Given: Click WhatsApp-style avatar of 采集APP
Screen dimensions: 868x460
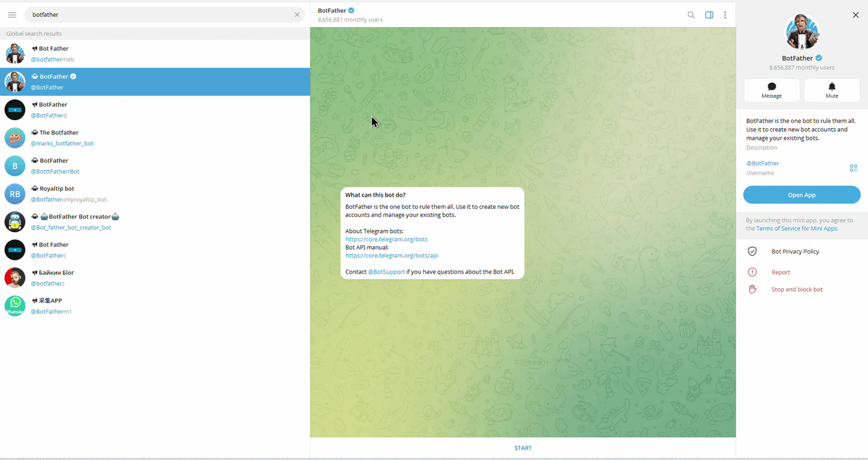Looking at the screenshot, I should pos(15,306).
